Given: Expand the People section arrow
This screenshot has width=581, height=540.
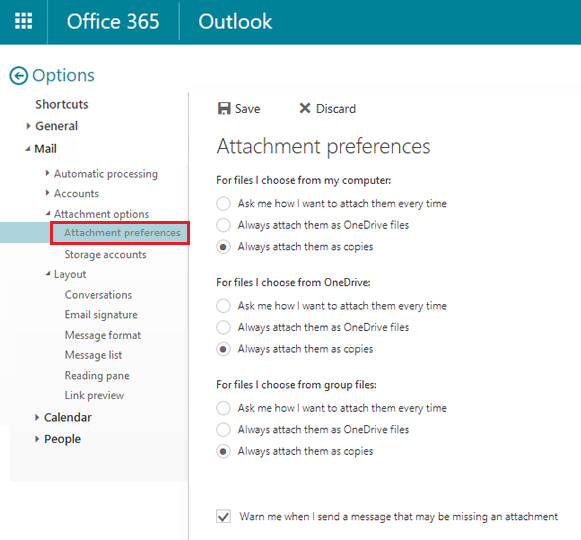Looking at the screenshot, I should (37, 439).
